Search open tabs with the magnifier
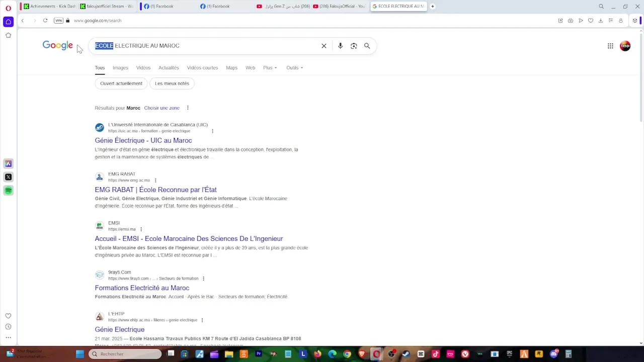 (601, 7)
